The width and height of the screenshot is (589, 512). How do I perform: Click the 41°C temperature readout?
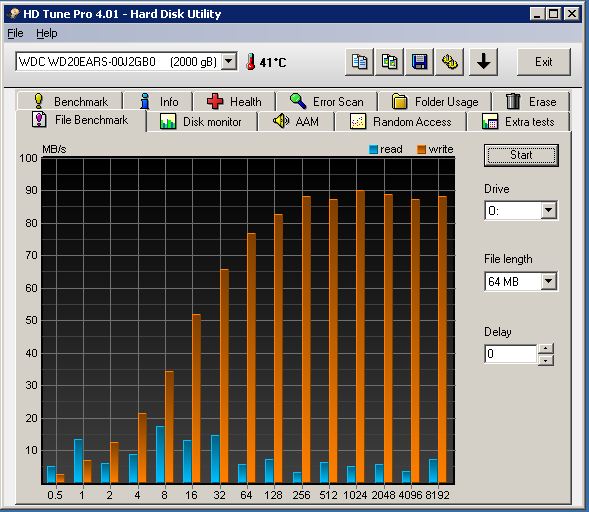[273, 62]
